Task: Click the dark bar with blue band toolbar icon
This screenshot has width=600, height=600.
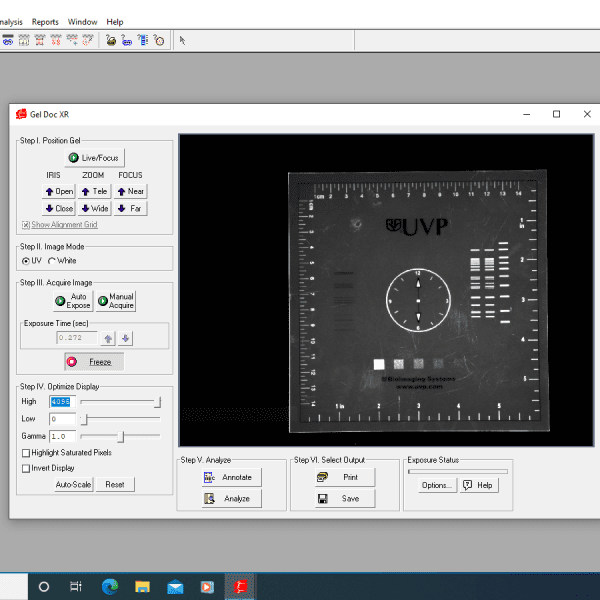Action: point(8,40)
